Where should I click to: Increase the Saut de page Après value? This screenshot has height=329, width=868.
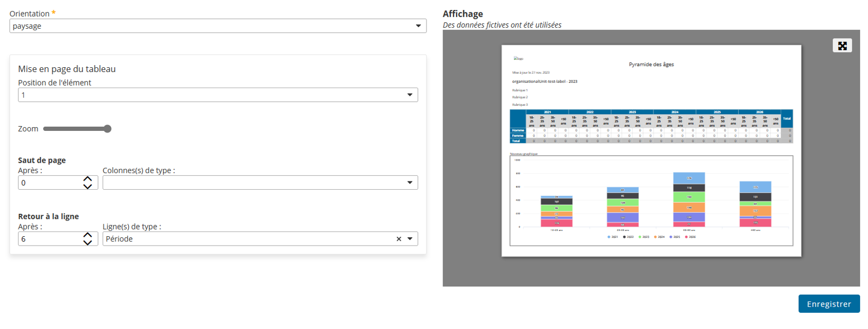pyautogui.click(x=88, y=179)
